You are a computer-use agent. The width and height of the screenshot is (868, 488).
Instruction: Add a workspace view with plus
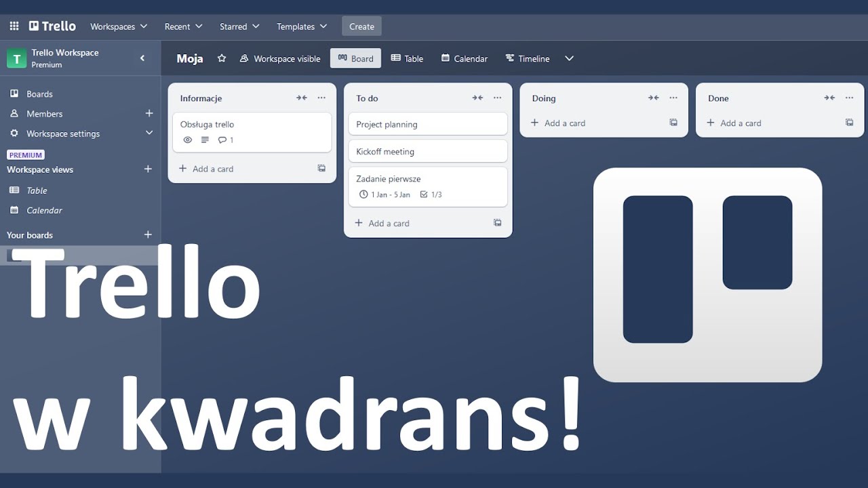click(x=148, y=169)
